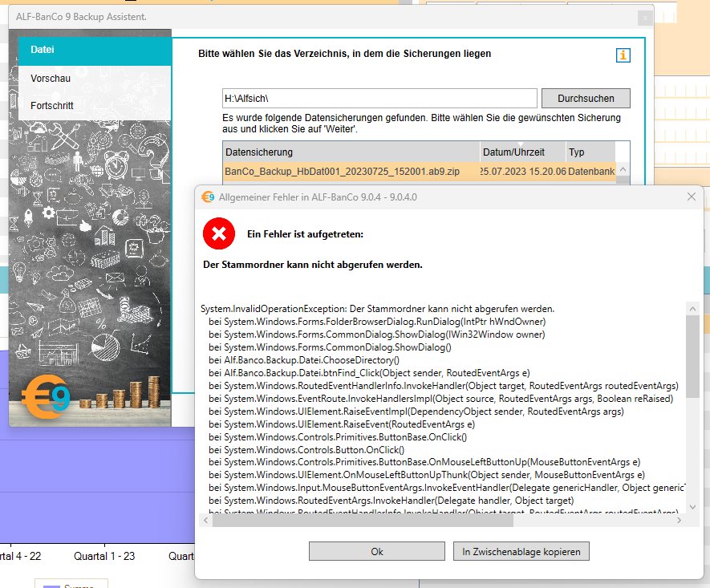Click the ALF-BanCo euro icon in dialog title
Viewport: 710px width, 588px height.
pos(208,197)
